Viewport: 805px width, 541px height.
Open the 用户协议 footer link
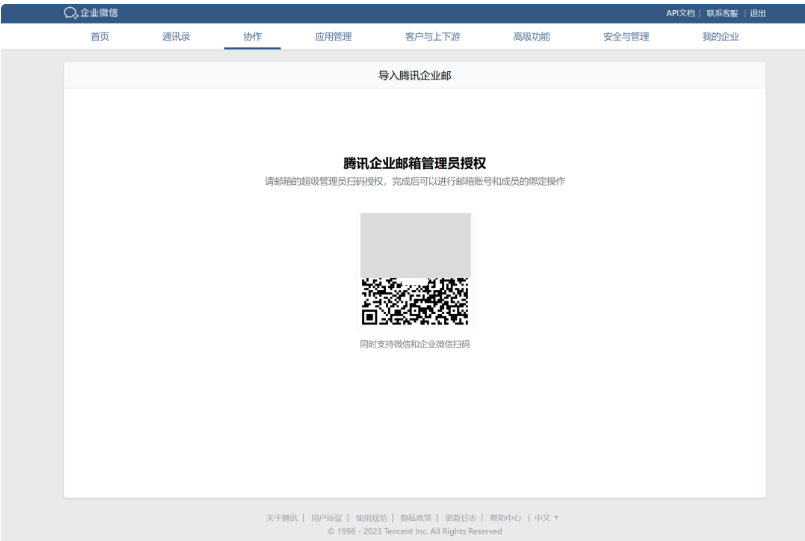(326, 518)
